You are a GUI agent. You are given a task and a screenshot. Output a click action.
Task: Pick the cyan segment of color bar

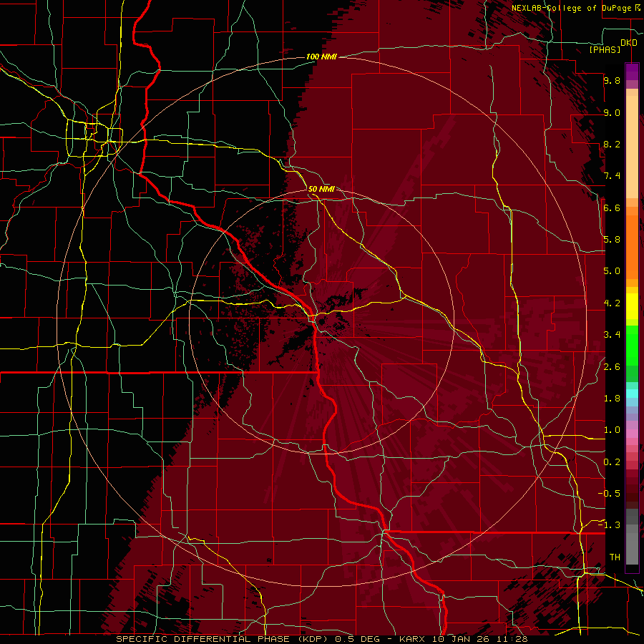point(632,393)
